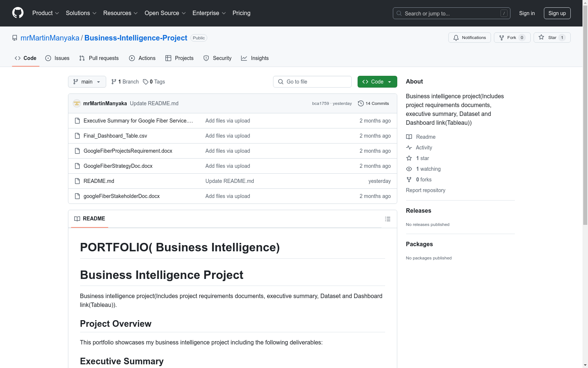This screenshot has height=368, width=588.
Task: Select the README tab in file viewer
Action: click(90, 219)
